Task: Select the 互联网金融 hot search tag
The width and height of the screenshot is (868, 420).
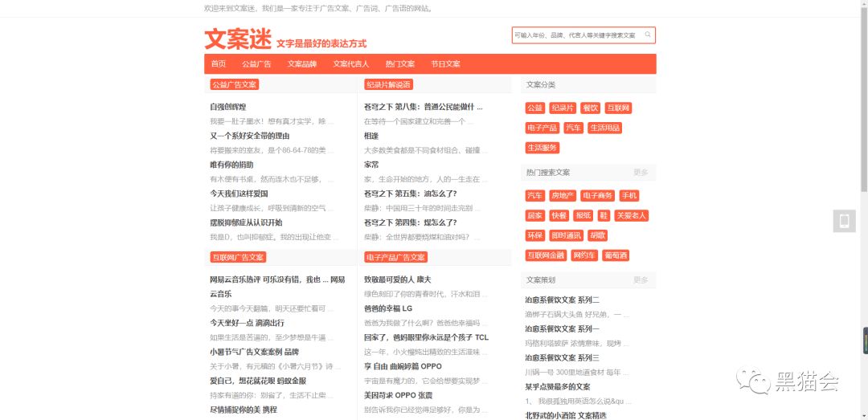Action: pyautogui.click(x=546, y=255)
